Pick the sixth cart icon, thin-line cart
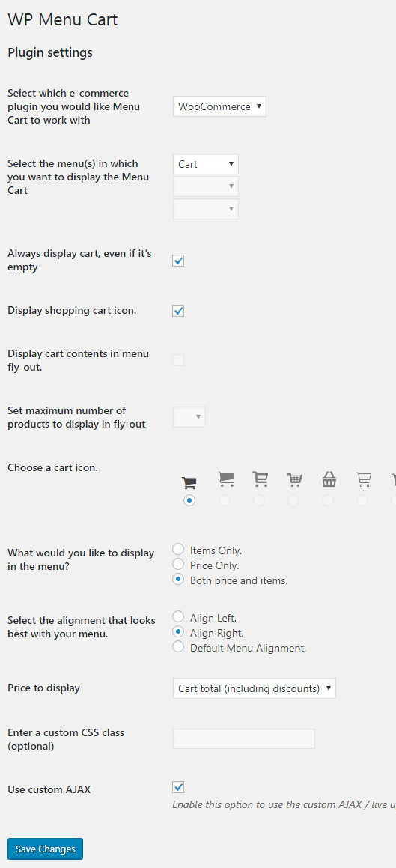Image resolution: width=396 pixels, height=868 pixels. (364, 479)
